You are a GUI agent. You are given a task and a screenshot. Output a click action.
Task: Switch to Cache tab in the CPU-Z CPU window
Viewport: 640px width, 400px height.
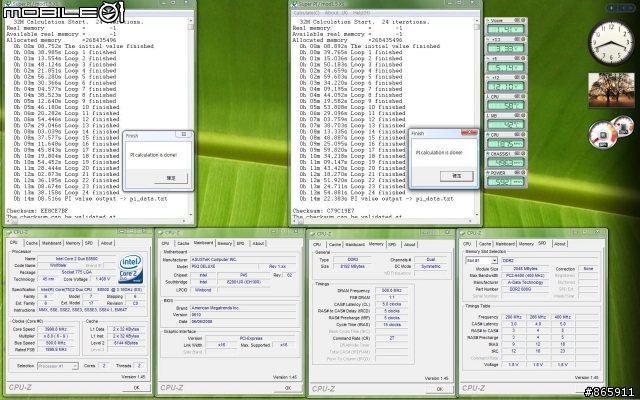tap(31, 243)
